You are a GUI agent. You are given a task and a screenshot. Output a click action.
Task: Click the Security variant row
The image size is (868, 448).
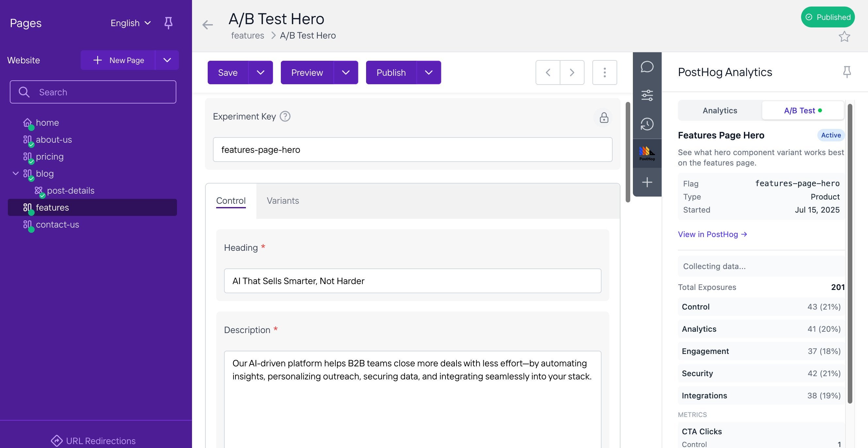761,373
